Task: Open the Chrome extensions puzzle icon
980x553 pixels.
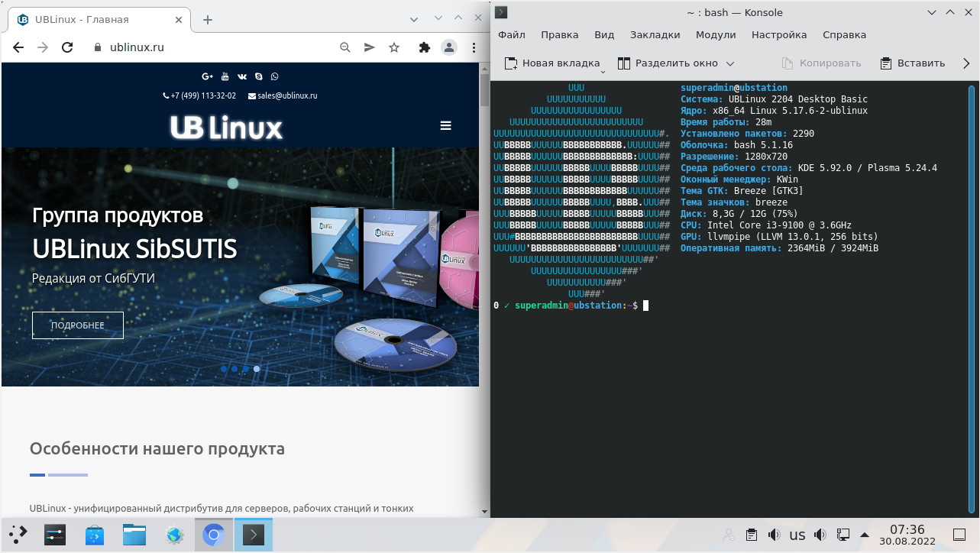Action: click(x=425, y=47)
